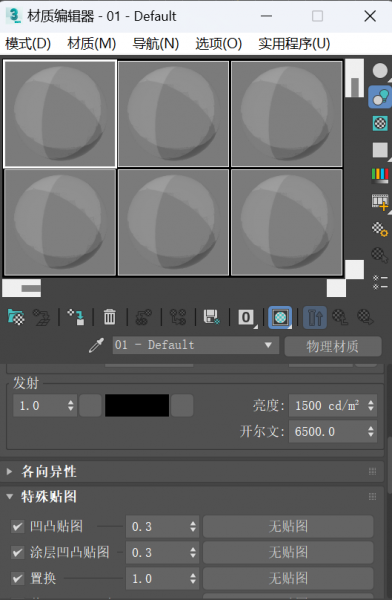Open the 模式(D) menu

click(x=28, y=44)
